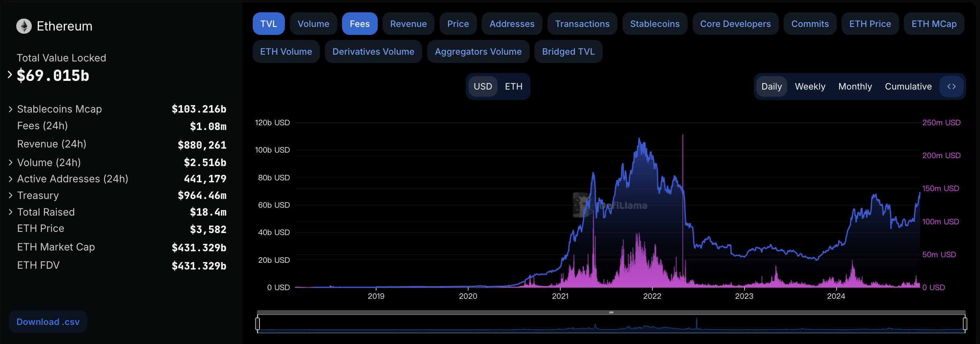Select the Cumulative view
This screenshot has height=344, width=980.
coord(908,86)
